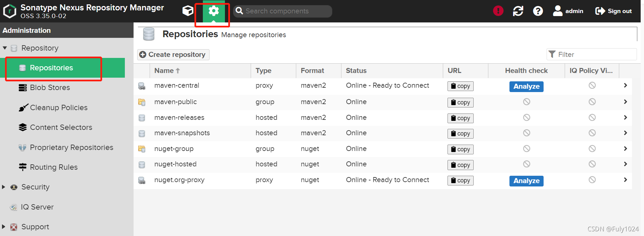The image size is (644, 236).
Task: Open maven-public row chevron
Action: click(x=625, y=102)
